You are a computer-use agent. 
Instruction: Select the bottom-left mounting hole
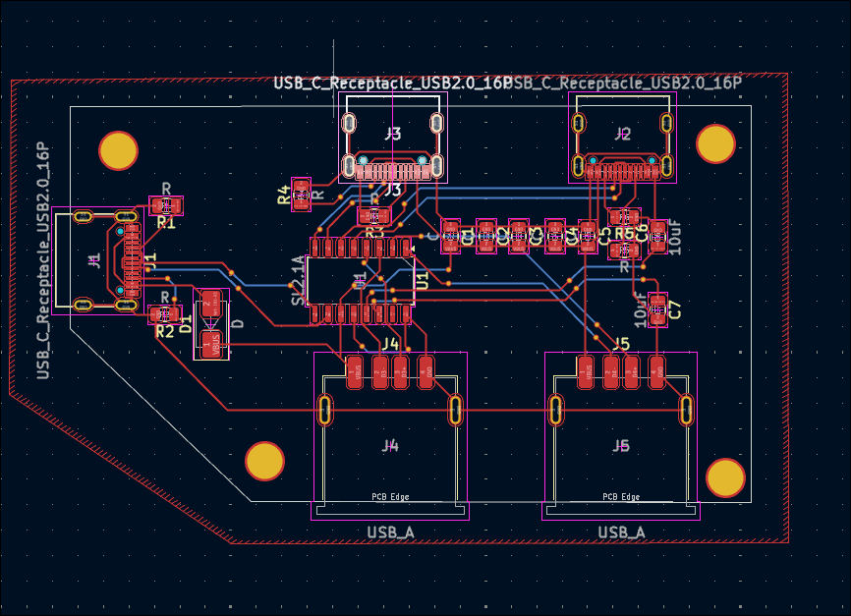point(264,461)
